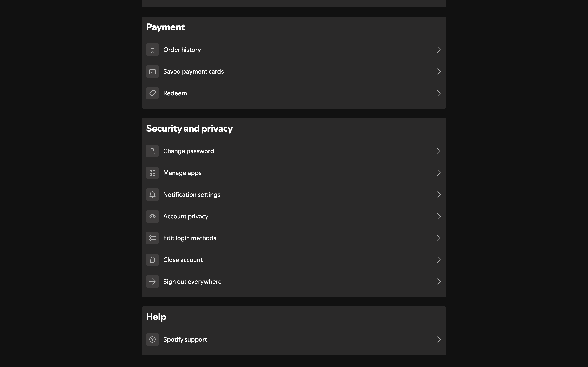Click the arrow icon for Sign out everywhere
The height and width of the screenshot is (367, 588).
click(152, 282)
